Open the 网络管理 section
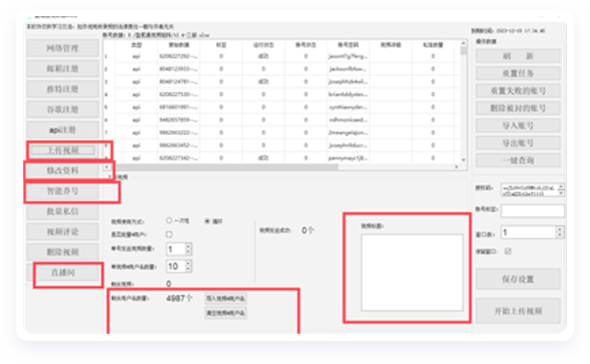590x364 pixels. [63, 49]
